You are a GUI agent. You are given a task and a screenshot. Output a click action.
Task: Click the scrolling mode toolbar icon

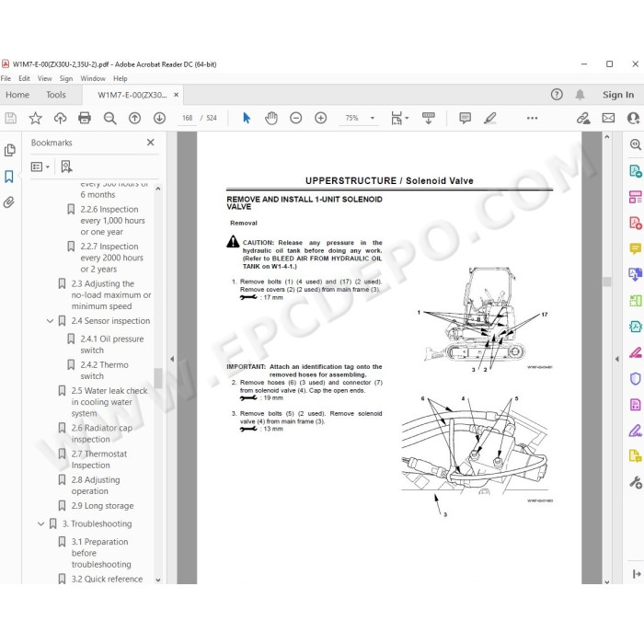[429, 119]
